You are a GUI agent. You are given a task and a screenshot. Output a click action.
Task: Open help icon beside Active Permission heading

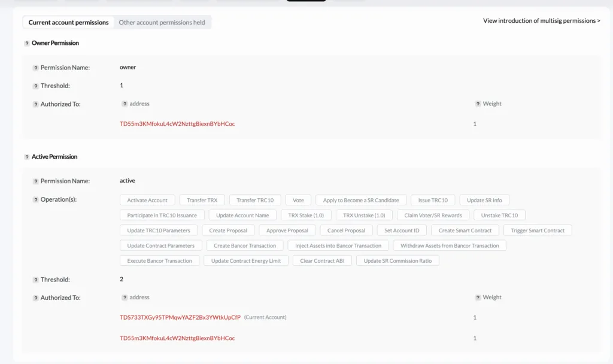click(26, 157)
